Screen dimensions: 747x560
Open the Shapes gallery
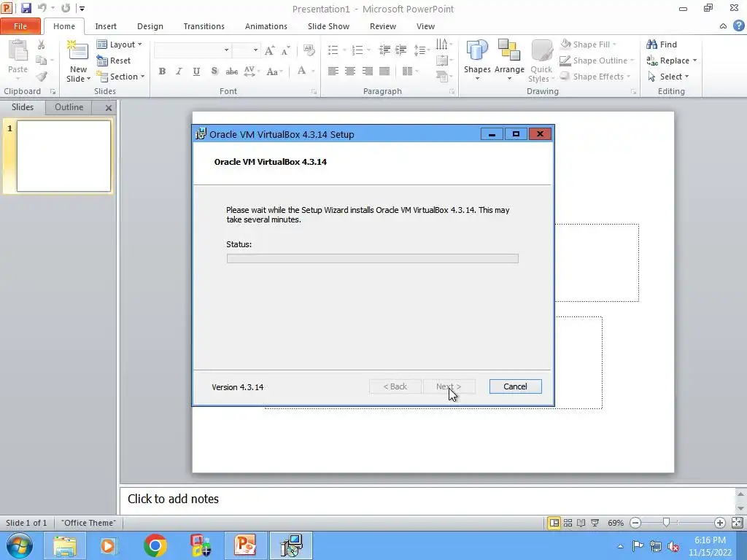(x=477, y=59)
